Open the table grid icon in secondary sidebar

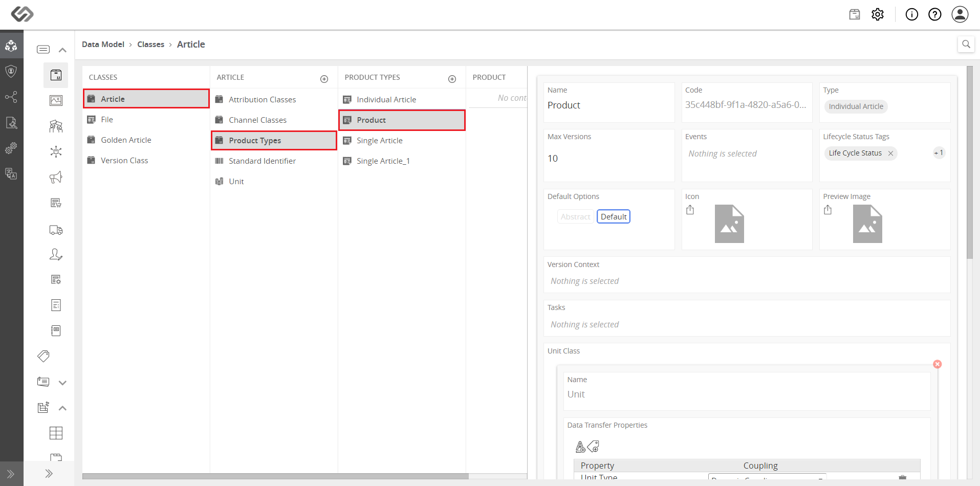coord(56,433)
